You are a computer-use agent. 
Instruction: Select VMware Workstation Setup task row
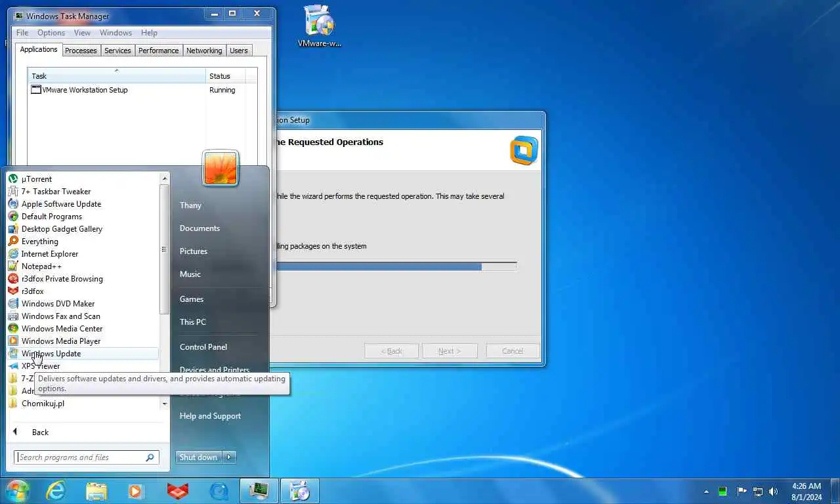[x=136, y=90]
